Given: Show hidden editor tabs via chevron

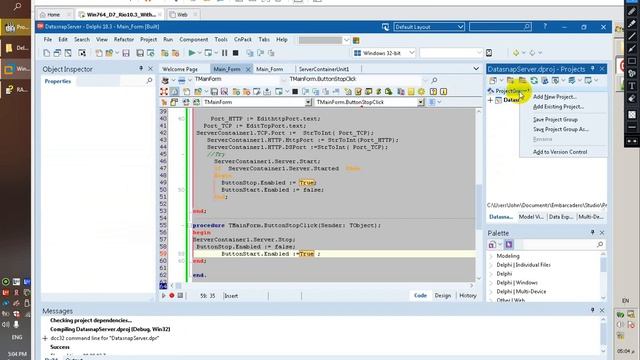Looking at the screenshot, I should coord(476,69).
